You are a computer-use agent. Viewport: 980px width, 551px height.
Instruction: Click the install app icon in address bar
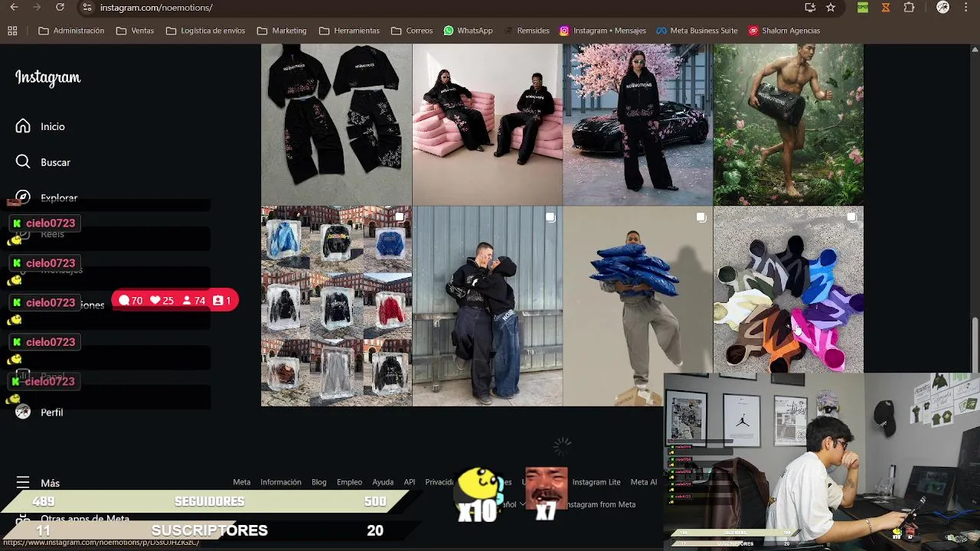coord(810,8)
